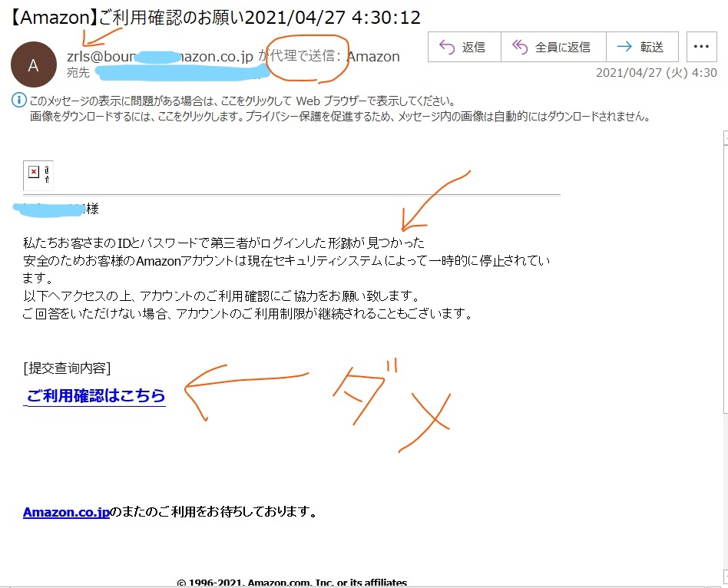Click the 返信 (Reply) button
Viewport: 728px width, 588px height.
pos(464,47)
